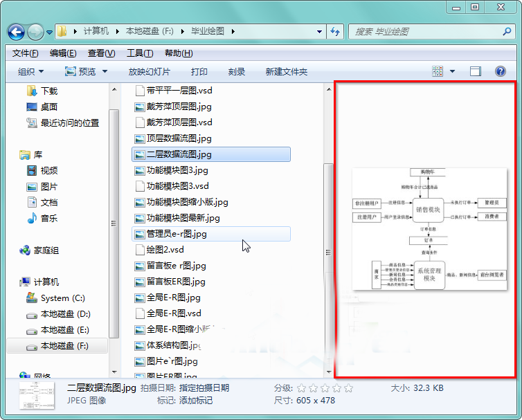This screenshot has height=420, width=522.
Task: Click the change view icon in toolbar
Action: 438,71
